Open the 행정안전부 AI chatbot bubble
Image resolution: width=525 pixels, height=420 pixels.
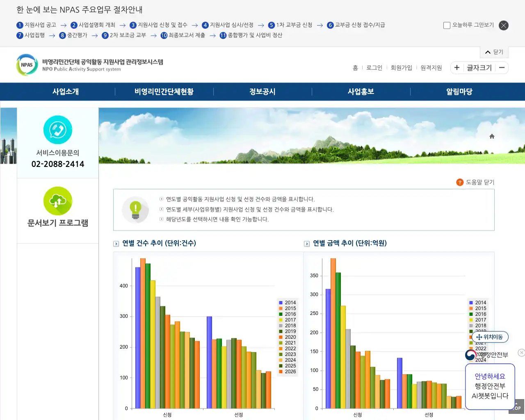pos(490,386)
